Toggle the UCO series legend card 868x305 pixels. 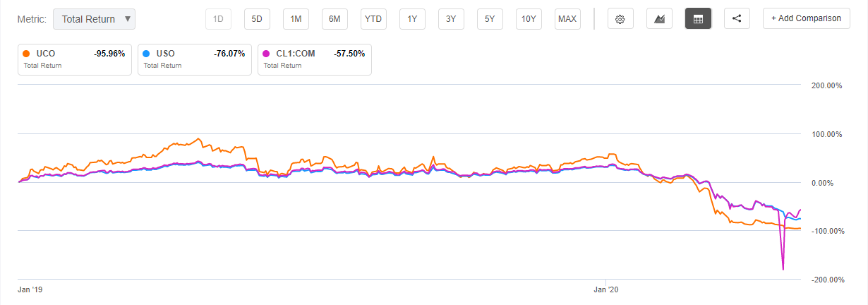coord(74,59)
